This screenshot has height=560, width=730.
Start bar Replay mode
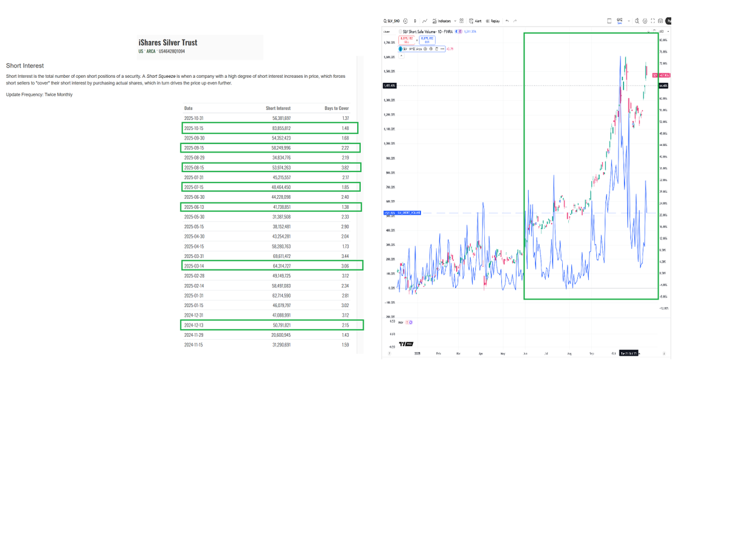[x=493, y=21]
